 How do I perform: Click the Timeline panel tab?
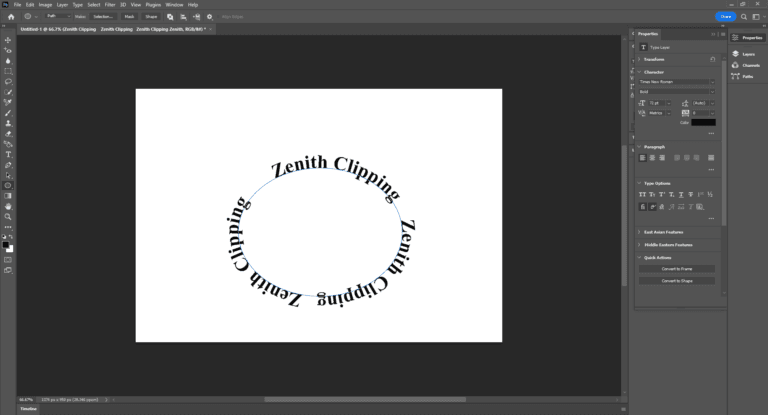(x=28, y=409)
